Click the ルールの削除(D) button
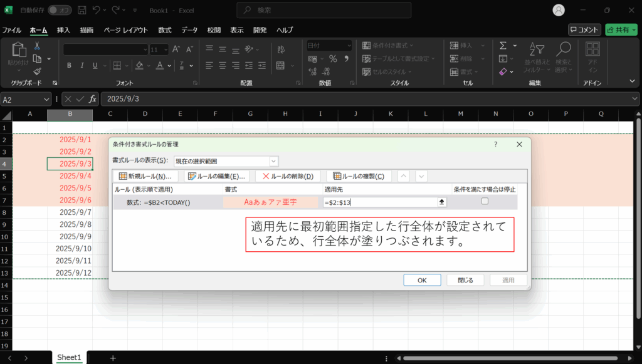The width and height of the screenshot is (642, 364). pos(288,176)
